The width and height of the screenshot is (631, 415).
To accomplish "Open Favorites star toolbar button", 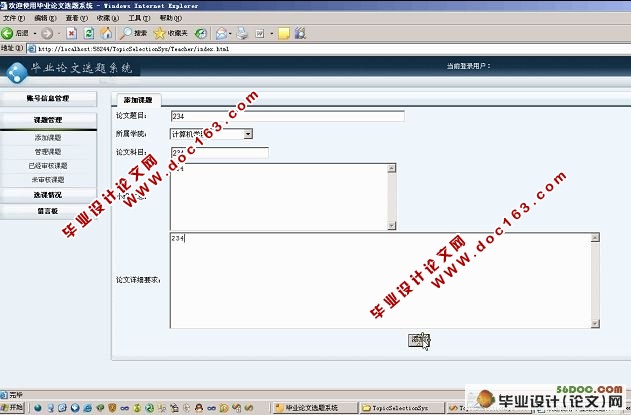I will pos(171,33).
